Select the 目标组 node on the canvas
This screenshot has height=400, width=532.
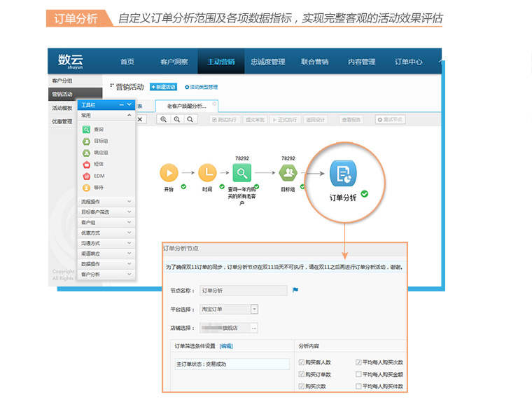coord(288,173)
